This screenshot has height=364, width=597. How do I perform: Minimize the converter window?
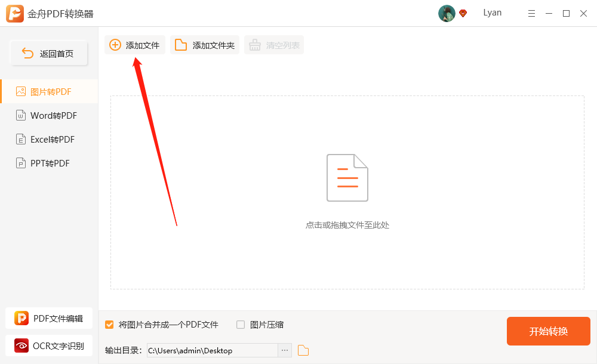[549, 14]
